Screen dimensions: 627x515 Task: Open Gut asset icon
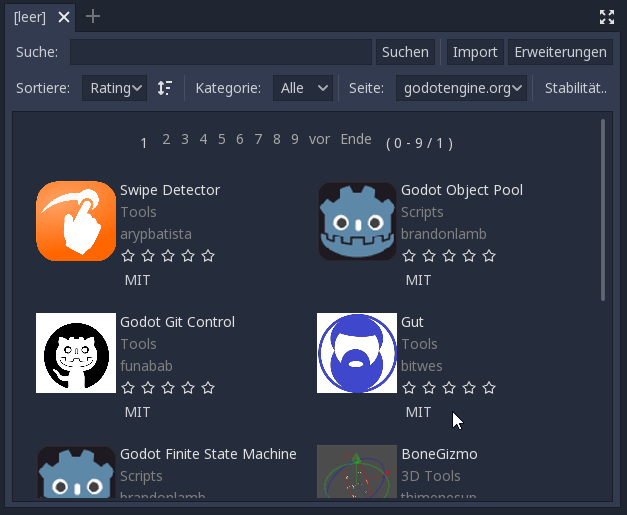[x=357, y=353]
